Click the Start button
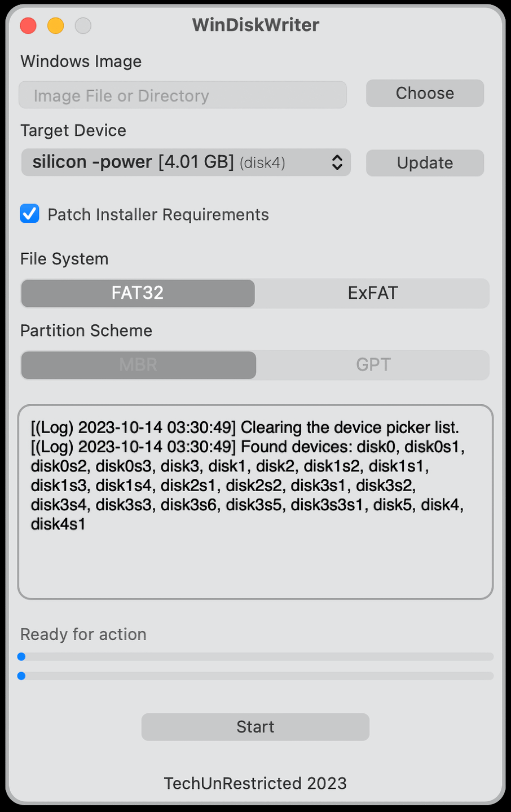The width and height of the screenshot is (511, 812). (255, 727)
